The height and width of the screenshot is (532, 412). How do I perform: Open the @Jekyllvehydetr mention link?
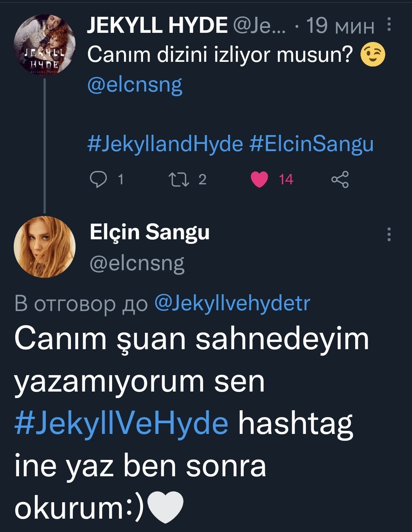(232, 303)
